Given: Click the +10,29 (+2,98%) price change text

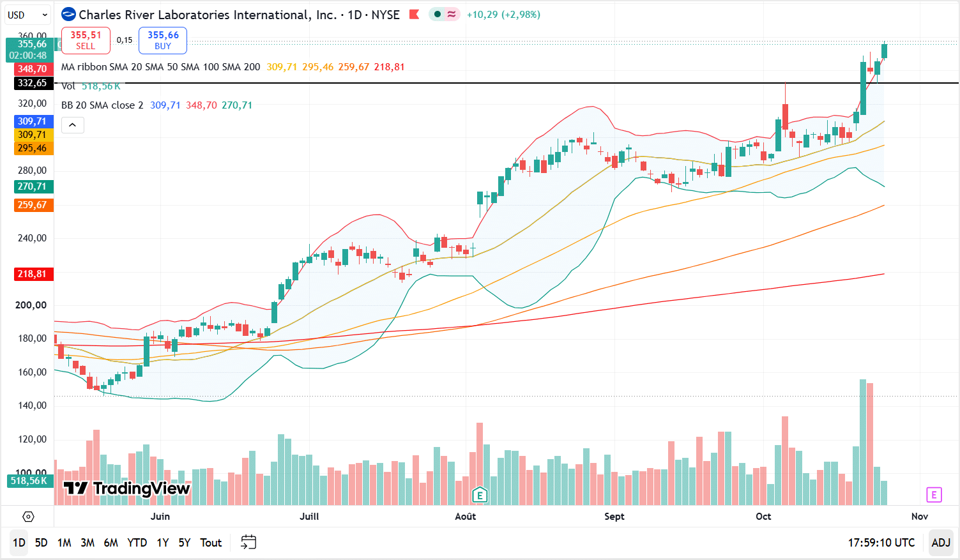Looking at the screenshot, I should (503, 15).
